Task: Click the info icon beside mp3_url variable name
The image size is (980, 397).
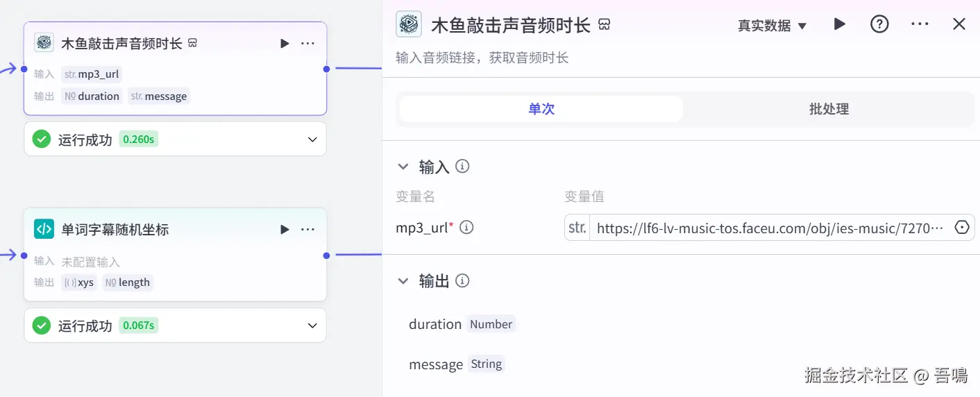Action: [x=467, y=227]
